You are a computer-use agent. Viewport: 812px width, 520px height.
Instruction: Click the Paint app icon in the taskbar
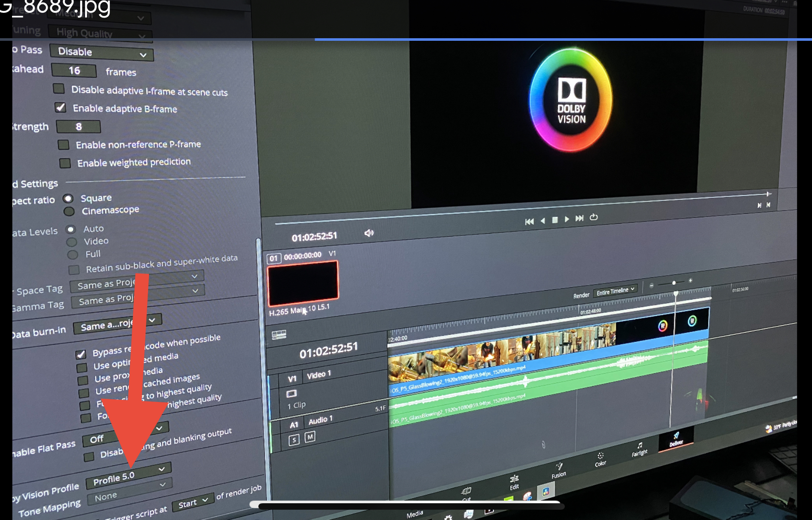(527, 497)
